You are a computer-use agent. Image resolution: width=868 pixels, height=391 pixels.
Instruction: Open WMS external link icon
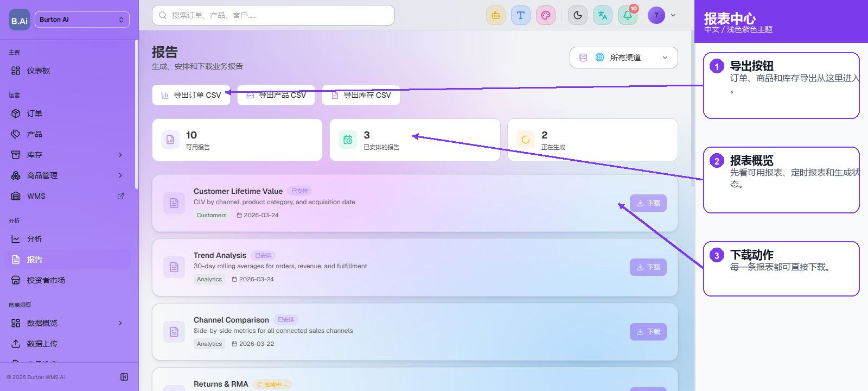(x=120, y=196)
